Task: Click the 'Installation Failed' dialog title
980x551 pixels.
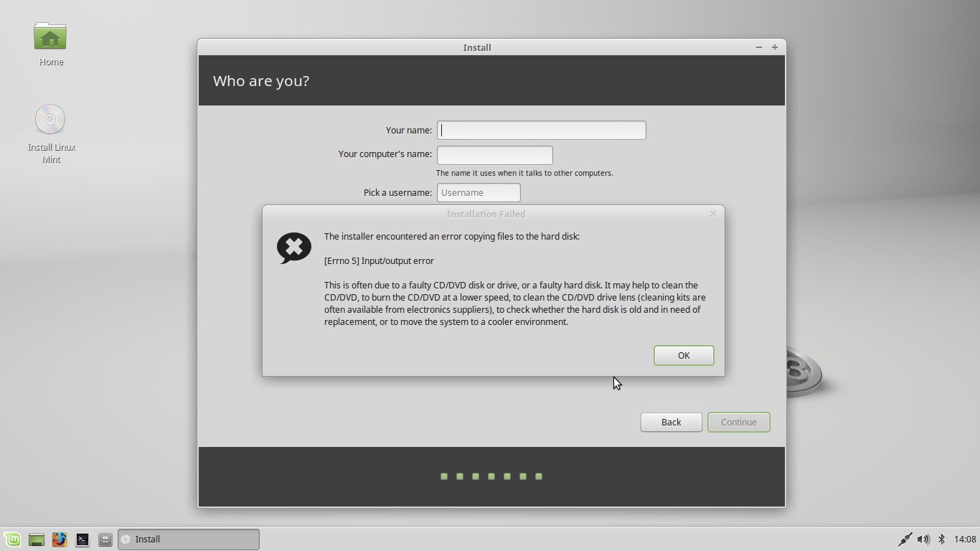Action: (x=486, y=214)
